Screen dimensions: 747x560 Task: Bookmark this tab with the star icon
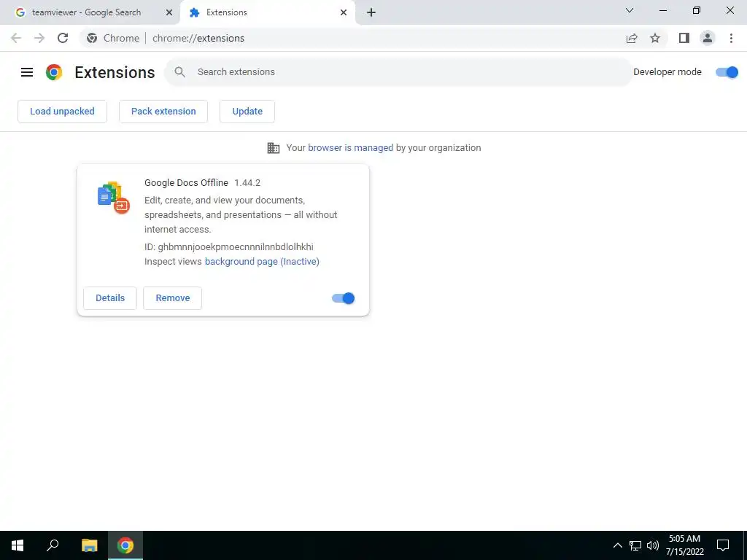pyautogui.click(x=655, y=38)
